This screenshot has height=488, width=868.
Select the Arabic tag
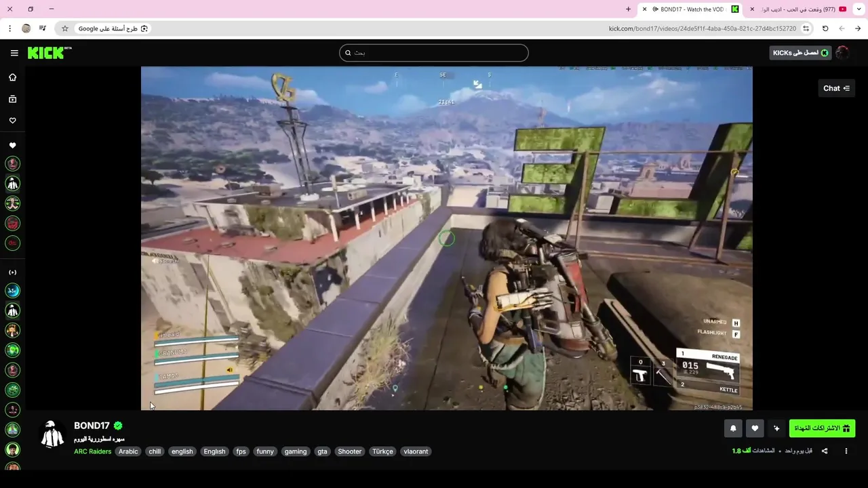pyautogui.click(x=128, y=451)
